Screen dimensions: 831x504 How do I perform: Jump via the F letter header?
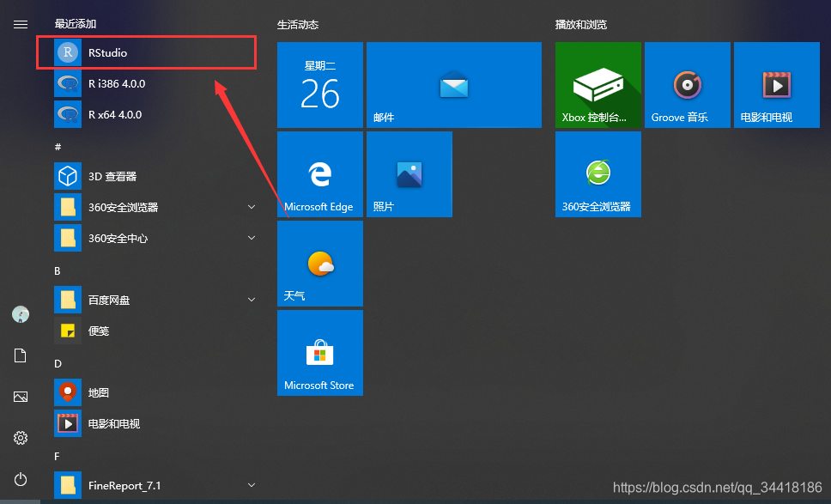click(x=57, y=456)
